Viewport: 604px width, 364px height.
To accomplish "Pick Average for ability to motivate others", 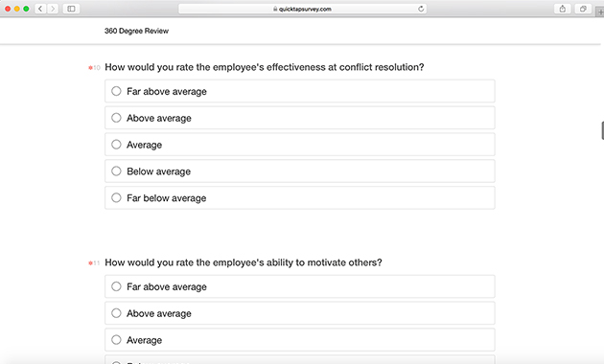I will pyautogui.click(x=300, y=340).
